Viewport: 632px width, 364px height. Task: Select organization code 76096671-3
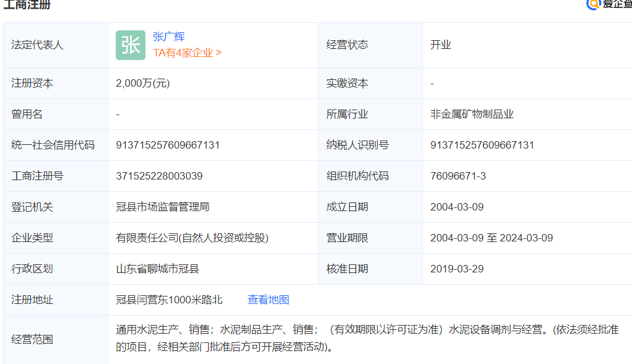click(x=457, y=176)
